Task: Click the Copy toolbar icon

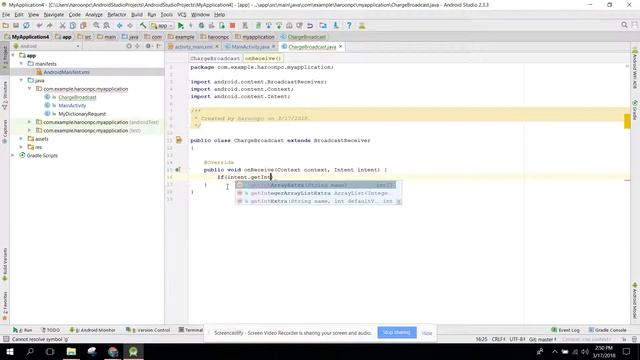Action: (x=73, y=25)
